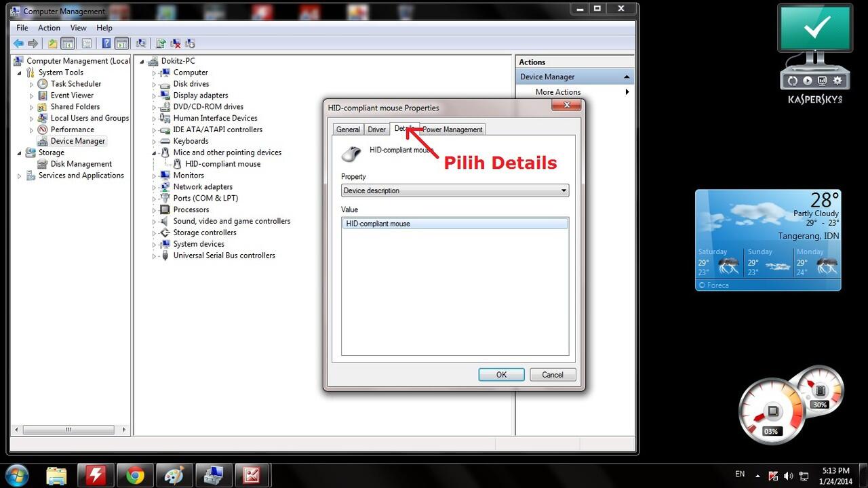The image size is (868, 488).
Task: Select the HID-compliant mouse value entry
Action: click(x=455, y=224)
